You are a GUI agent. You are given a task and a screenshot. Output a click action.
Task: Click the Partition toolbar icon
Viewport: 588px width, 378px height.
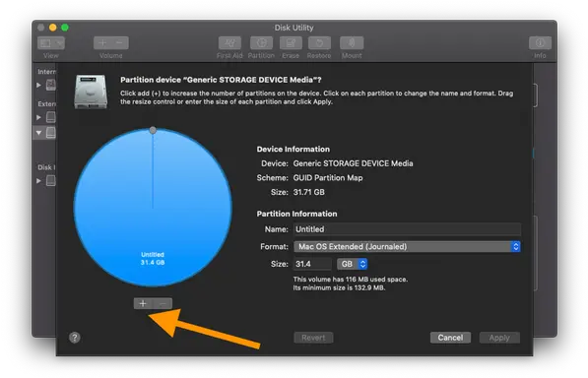(x=261, y=43)
